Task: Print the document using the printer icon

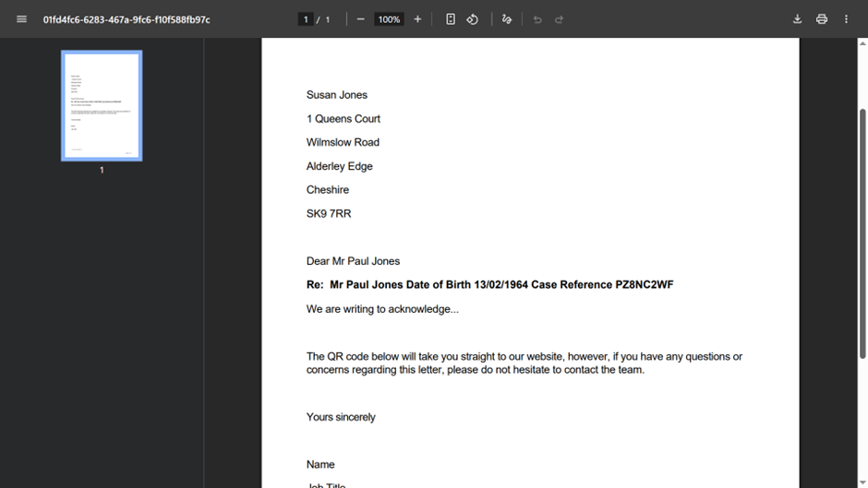Action: tap(821, 19)
